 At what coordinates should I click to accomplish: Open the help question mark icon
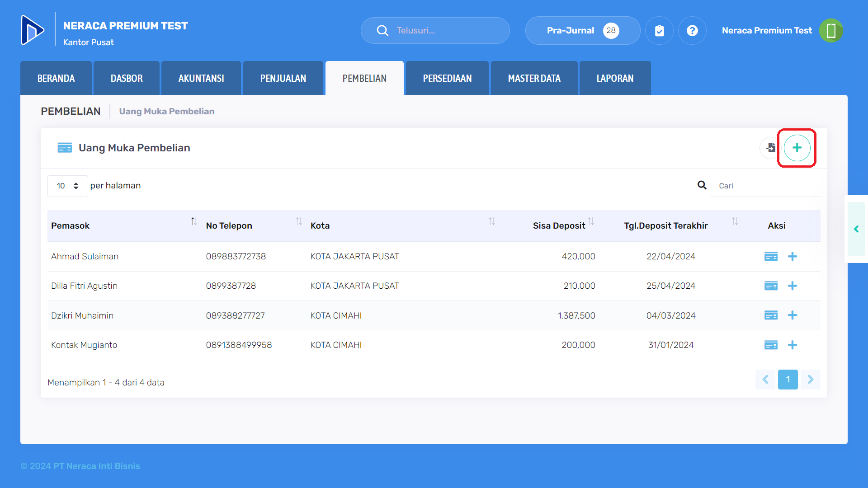point(692,31)
